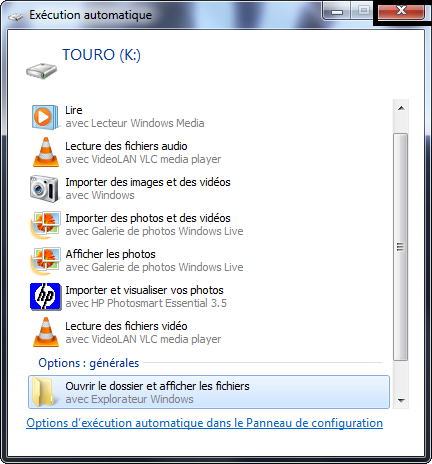The height and width of the screenshot is (464, 432).
Task: Click Photo Gallery icon beside Afficher les photos
Action: point(46,261)
